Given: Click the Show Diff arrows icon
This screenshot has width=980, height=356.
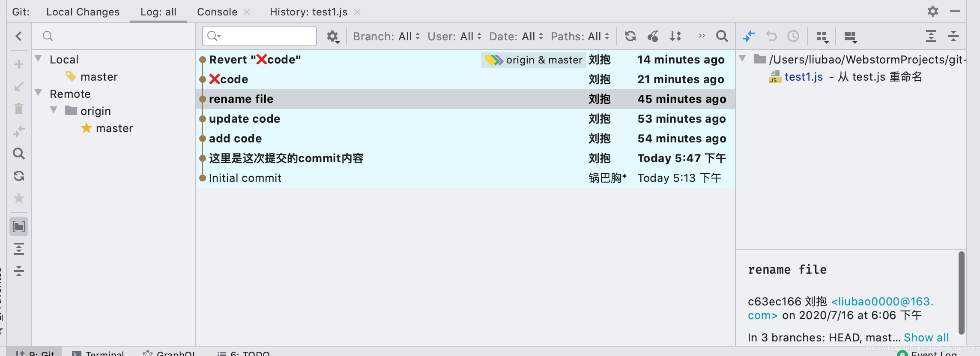Looking at the screenshot, I should pos(749,36).
